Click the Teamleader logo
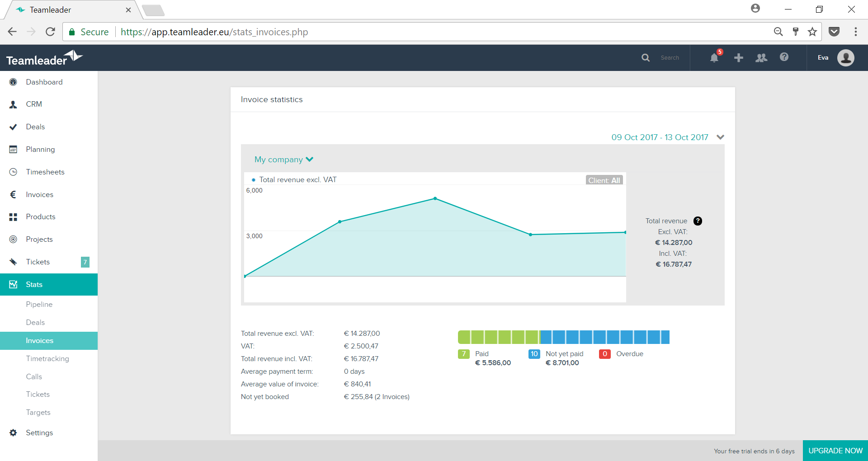This screenshot has width=868, height=461. pos(44,58)
